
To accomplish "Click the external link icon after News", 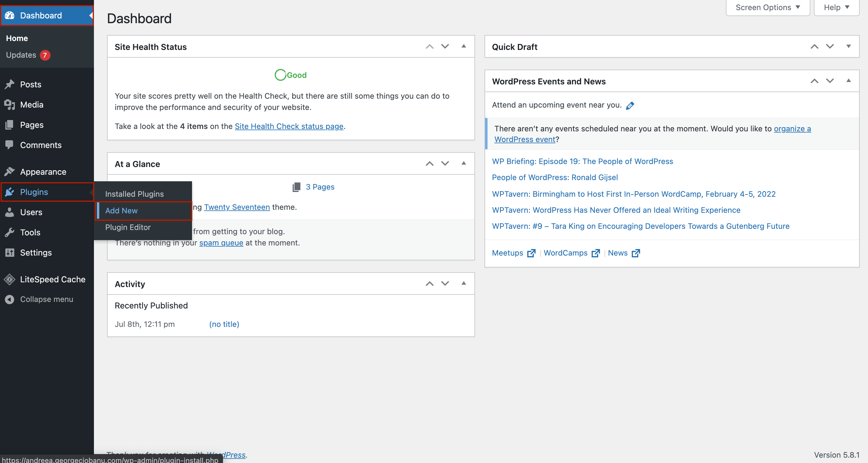I will pyautogui.click(x=636, y=253).
